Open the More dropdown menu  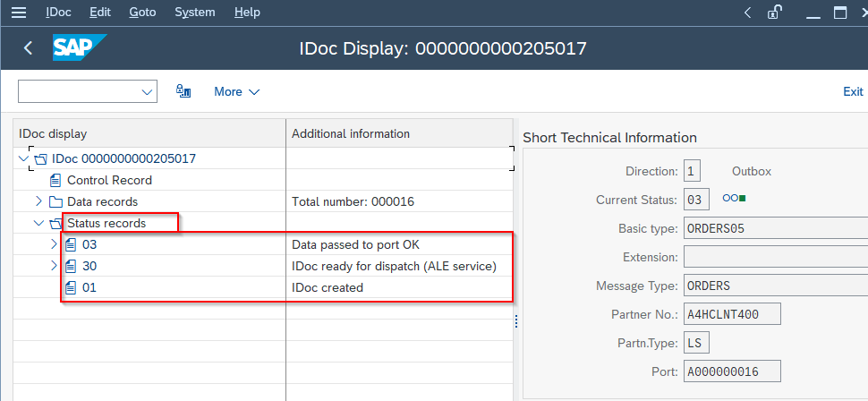(x=236, y=91)
